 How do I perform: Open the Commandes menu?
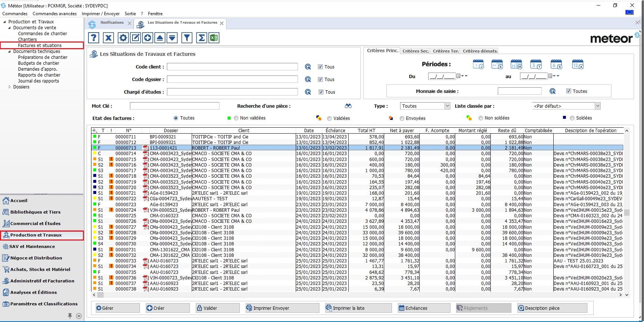coord(15,14)
